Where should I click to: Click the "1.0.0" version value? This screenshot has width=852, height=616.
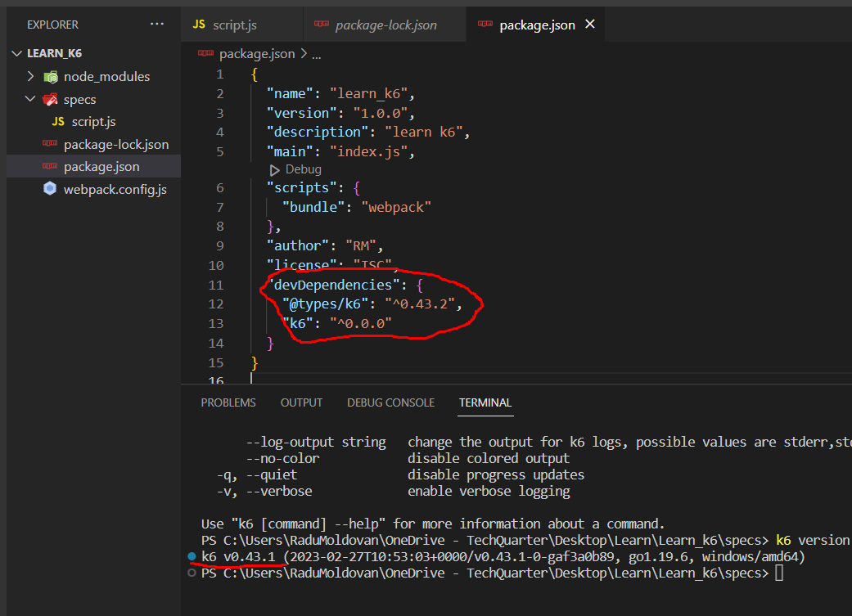(x=381, y=113)
